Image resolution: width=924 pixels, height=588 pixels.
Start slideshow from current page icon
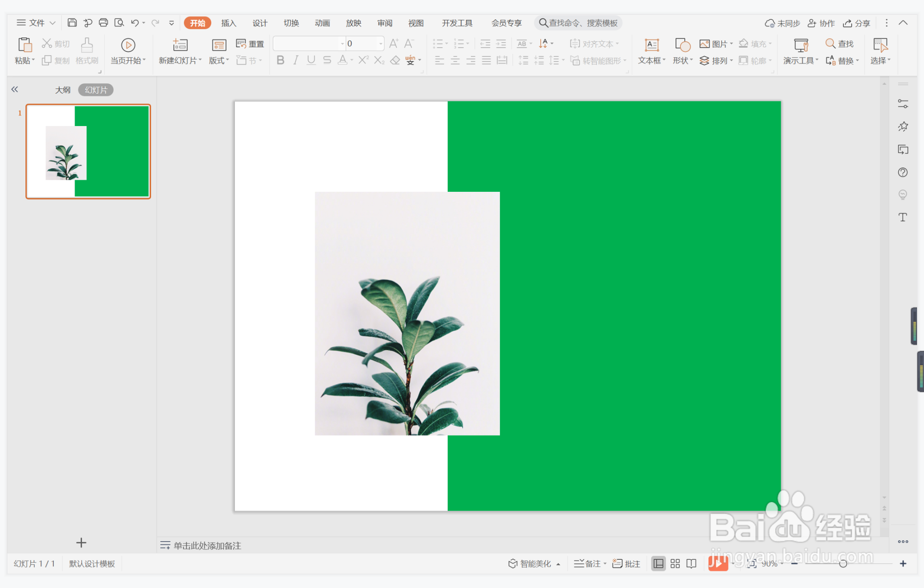[128, 45]
